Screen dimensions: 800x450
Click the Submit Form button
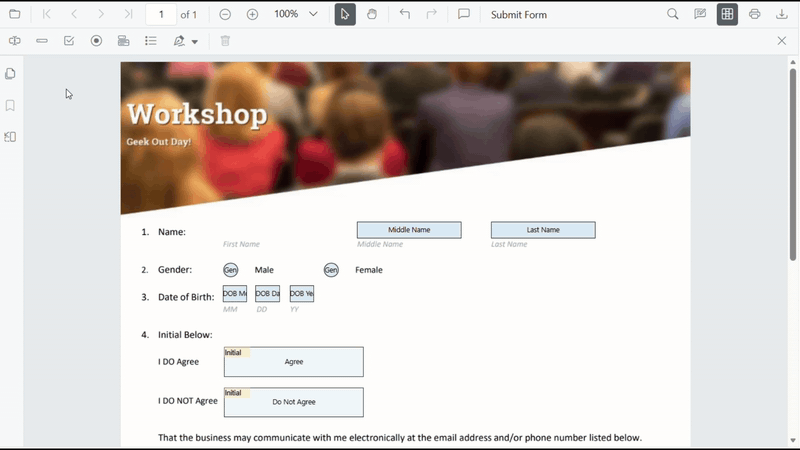(x=518, y=14)
